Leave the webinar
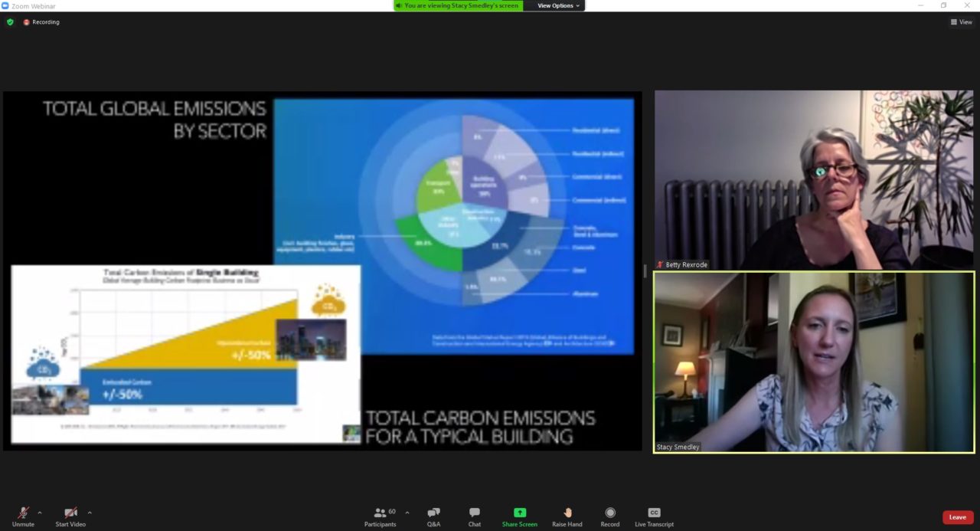The height and width of the screenshot is (531, 980). pos(957,517)
